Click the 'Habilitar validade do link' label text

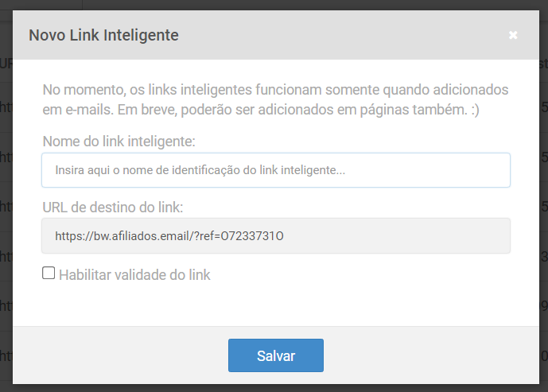(134, 275)
